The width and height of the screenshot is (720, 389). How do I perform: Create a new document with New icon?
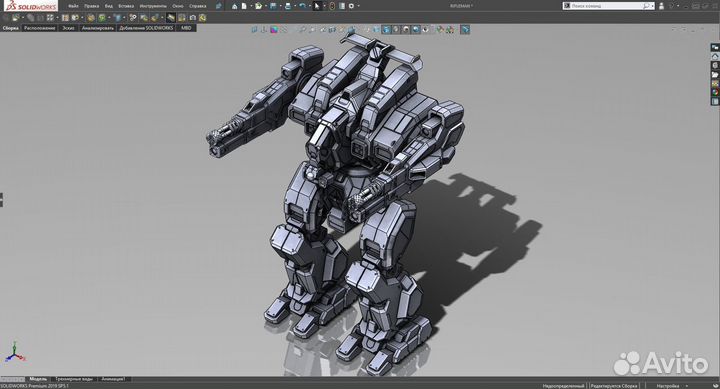pyautogui.click(x=244, y=6)
